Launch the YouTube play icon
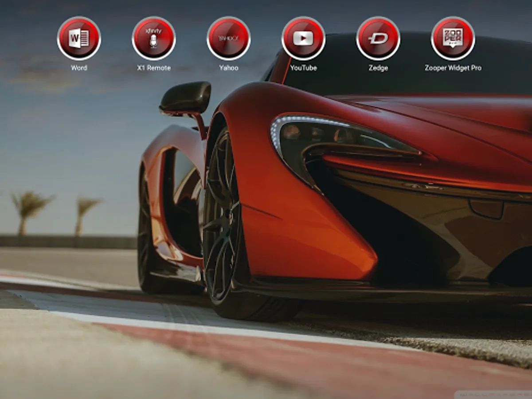 click(303, 39)
